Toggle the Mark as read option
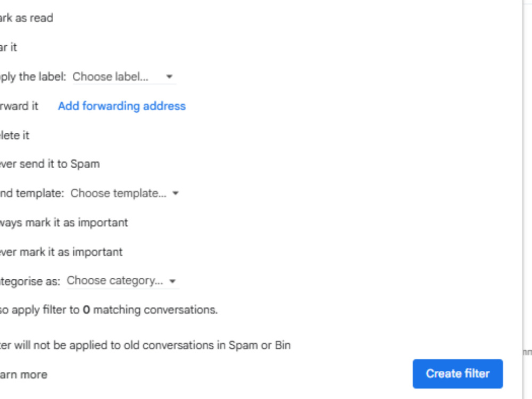The width and height of the screenshot is (532, 399). pyautogui.click(x=27, y=18)
